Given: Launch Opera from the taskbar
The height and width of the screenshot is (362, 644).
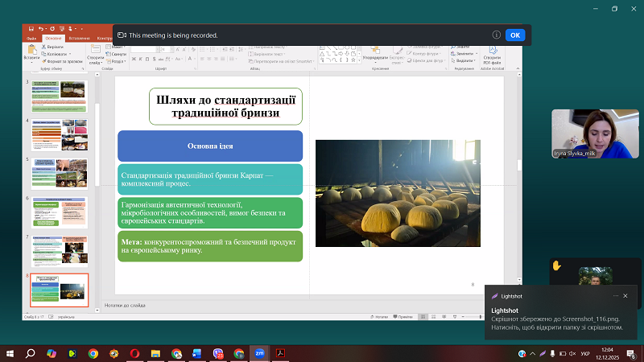Looking at the screenshot, I should tap(134, 353).
